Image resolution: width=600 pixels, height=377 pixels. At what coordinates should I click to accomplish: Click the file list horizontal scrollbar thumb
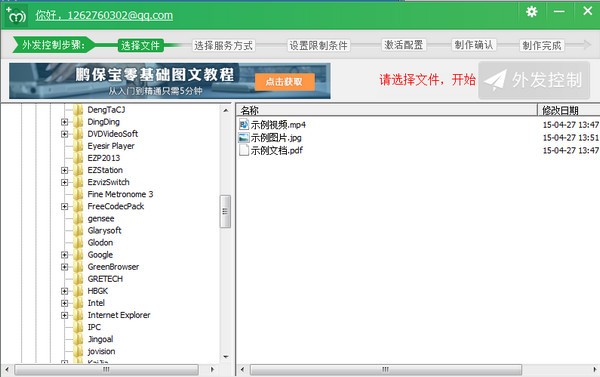pyautogui.click(x=386, y=369)
